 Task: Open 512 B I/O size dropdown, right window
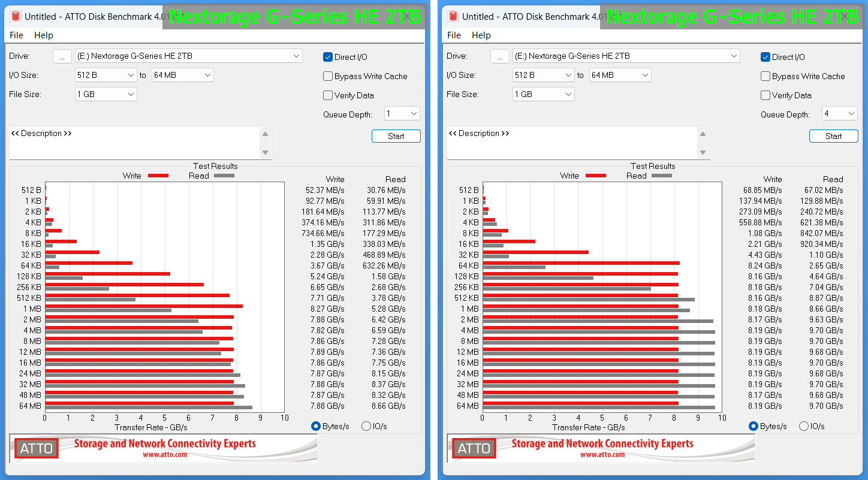544,76
